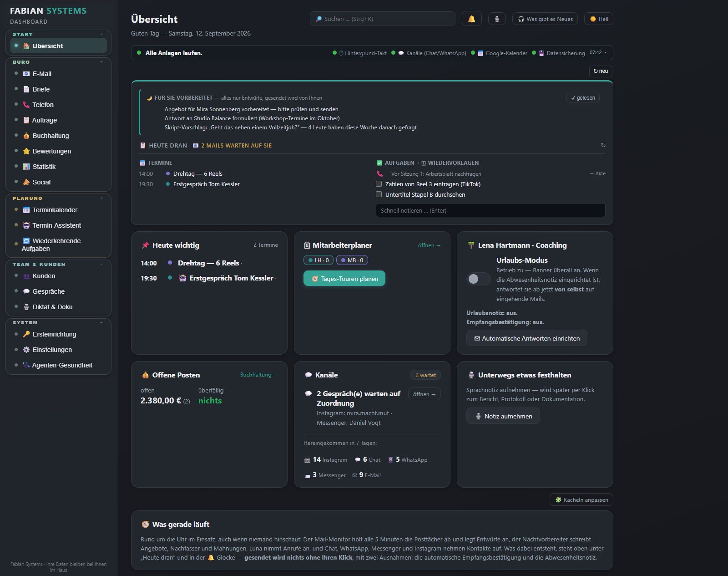Enable the Urlaubs-Modus switch
Image resolution: width=728 pixels, height=576 pixels.
point(479,279)
